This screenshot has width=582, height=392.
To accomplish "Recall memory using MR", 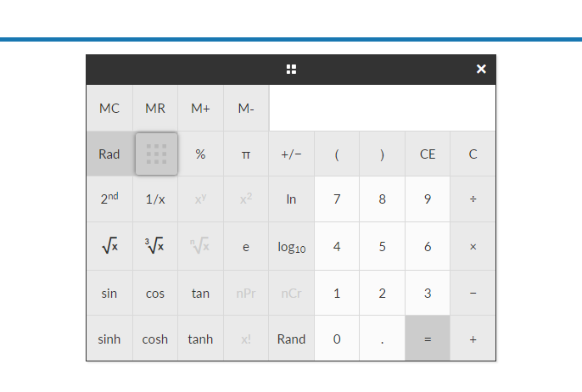I will point(155,108).
